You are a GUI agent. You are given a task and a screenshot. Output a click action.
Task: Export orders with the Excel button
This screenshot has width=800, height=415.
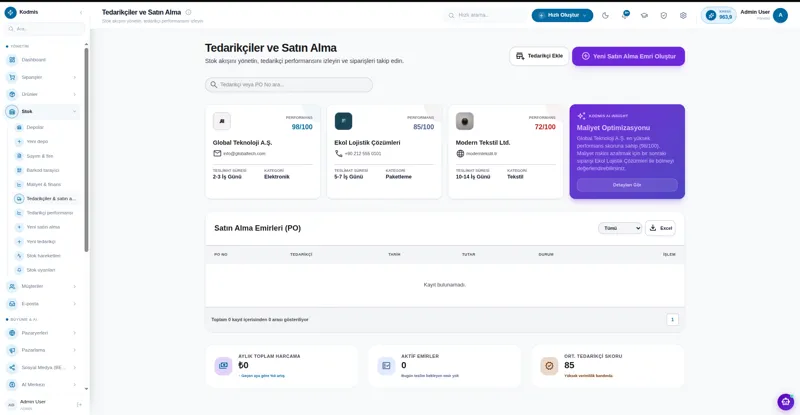click(x=660, y=228)
